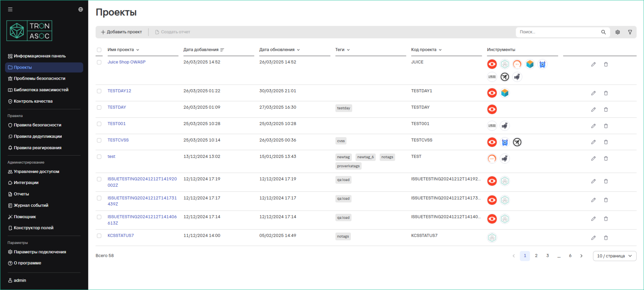Open the page size dropdown
Screen dimensions: 644x290
coord(614,256)
